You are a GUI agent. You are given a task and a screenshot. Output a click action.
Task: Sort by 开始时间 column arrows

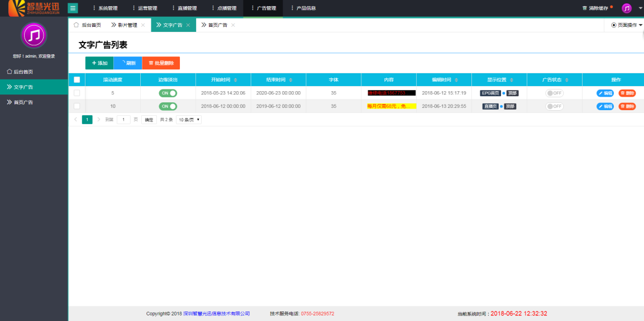pos(235,80)
